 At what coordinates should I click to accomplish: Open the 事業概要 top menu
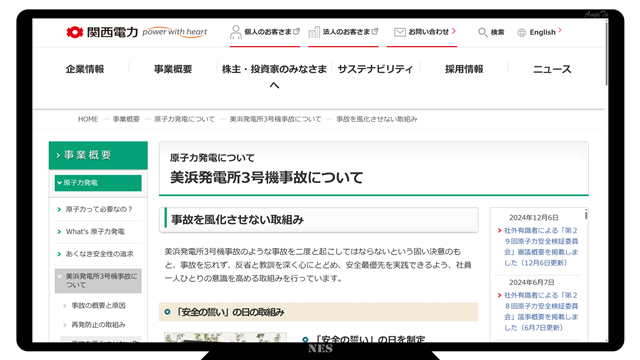[173, 69]
